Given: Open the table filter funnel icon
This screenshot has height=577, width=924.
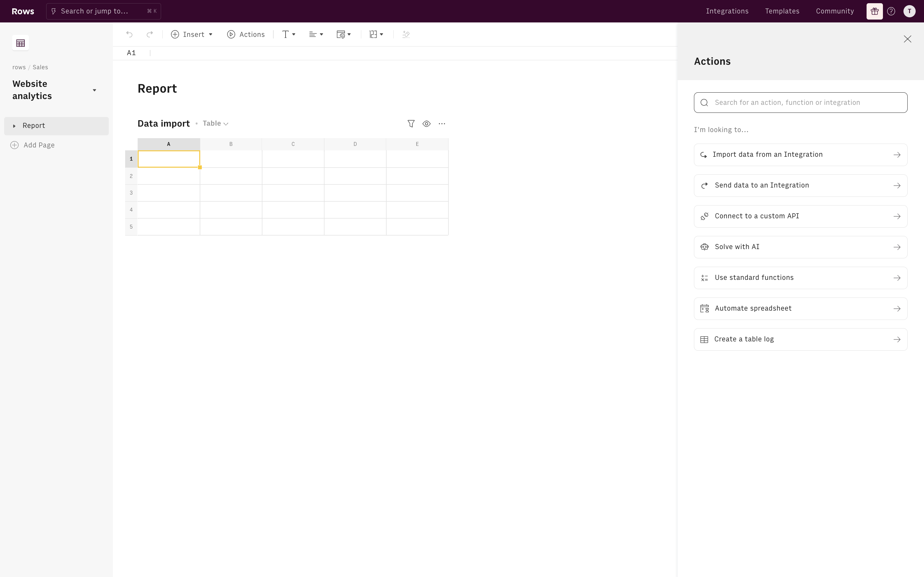Looking at the screenshot, I should click(411, 124).
